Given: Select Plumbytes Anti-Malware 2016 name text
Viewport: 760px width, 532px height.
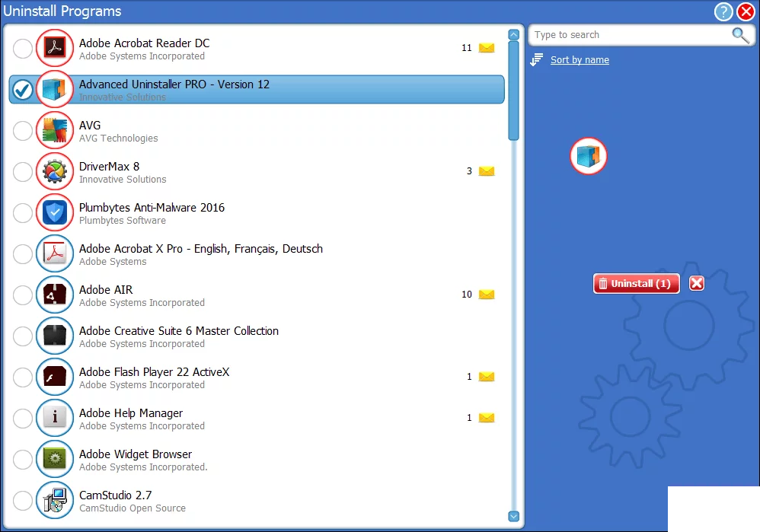Looking at the screenshot, I should point(152,208).
